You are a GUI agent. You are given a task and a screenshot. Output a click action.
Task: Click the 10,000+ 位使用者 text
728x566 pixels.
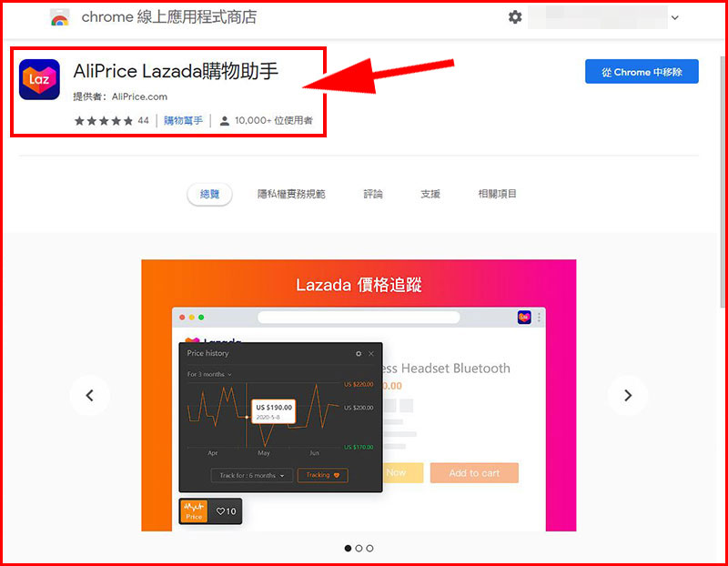click(274, 121)
